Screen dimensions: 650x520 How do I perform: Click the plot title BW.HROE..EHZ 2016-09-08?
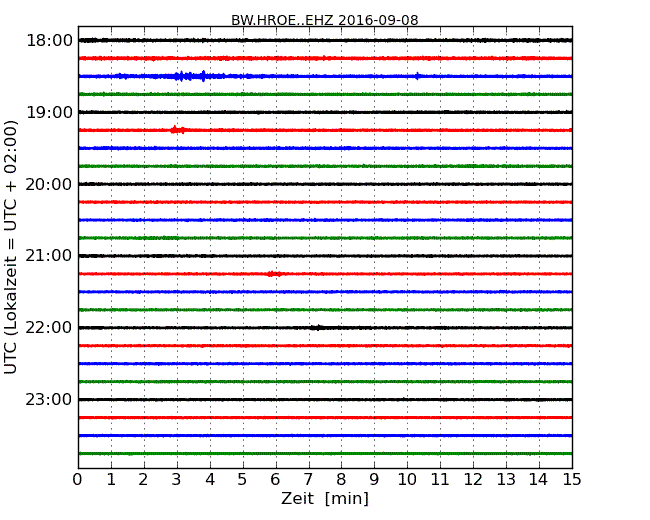coord(325,20)
